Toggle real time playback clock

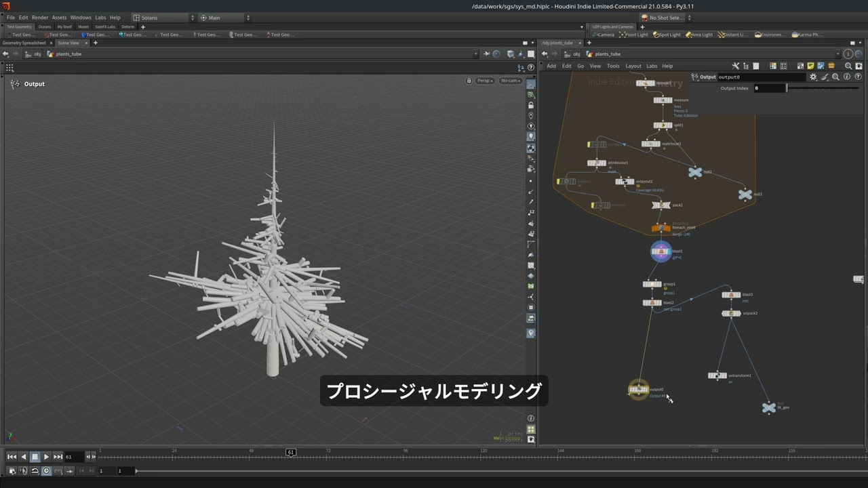46,470
